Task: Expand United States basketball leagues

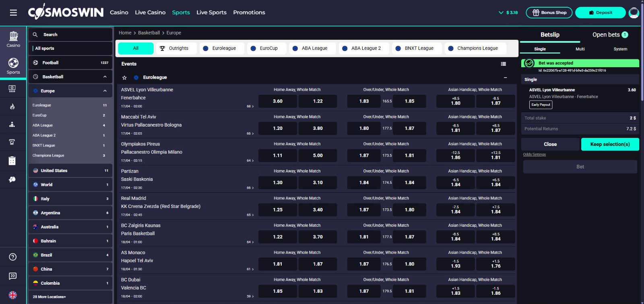Action: click(x=70, y=170)
